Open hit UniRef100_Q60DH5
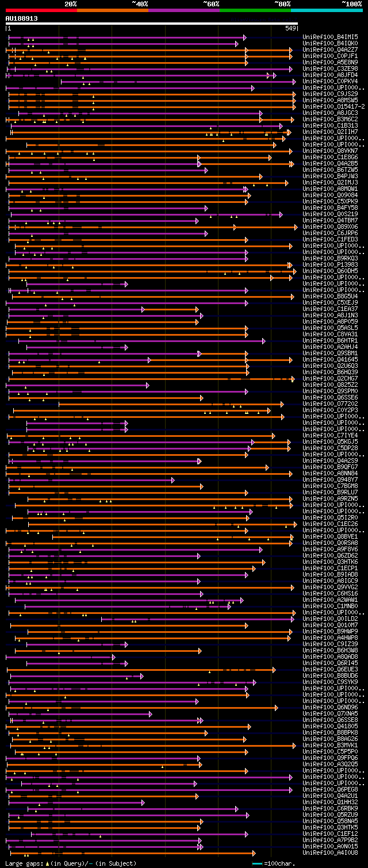368x868 pixels. pos(330,271)
